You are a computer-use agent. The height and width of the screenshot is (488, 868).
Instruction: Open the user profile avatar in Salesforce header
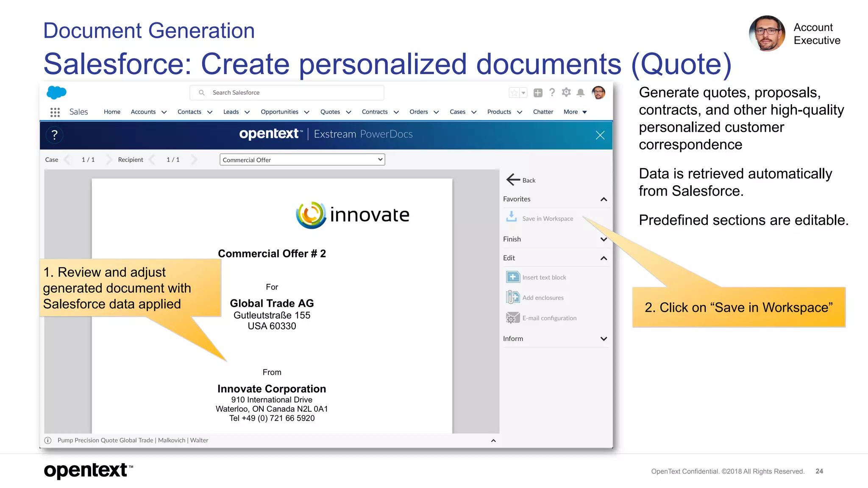tap(598, 92)
